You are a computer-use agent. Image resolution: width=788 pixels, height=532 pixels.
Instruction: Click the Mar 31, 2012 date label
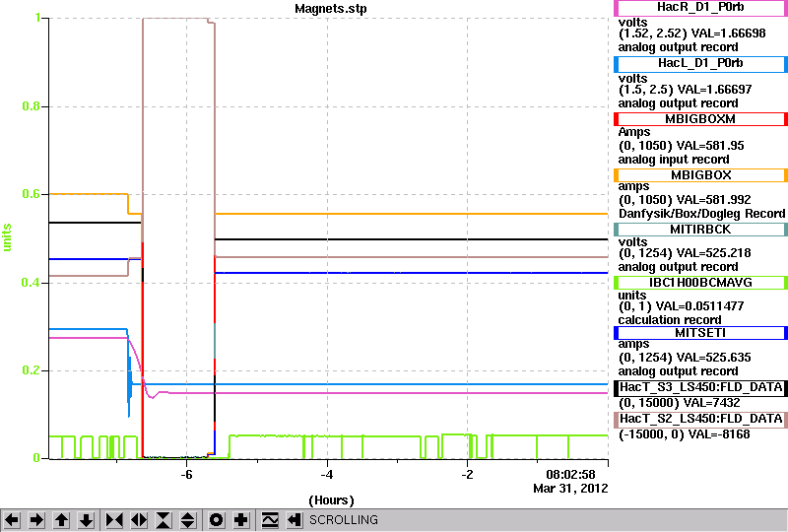570,489
